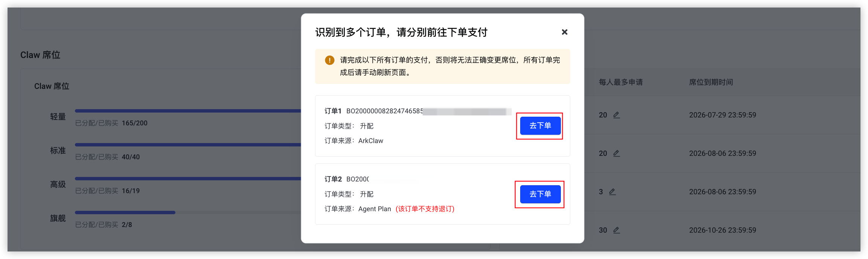Edit the 20 limit for 2026-07-29 row

point(616,115)
